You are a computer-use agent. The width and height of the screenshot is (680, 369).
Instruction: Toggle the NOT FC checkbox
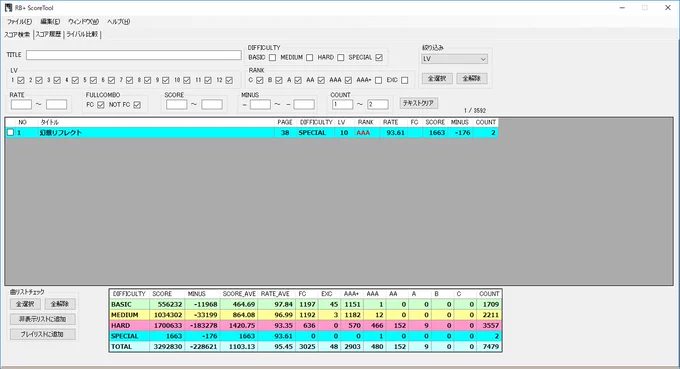[137, 105]
